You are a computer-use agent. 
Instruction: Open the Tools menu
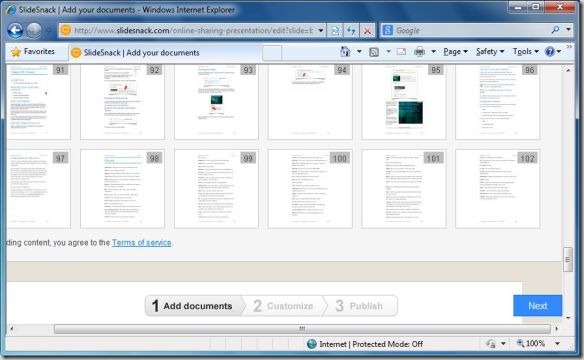526,52
